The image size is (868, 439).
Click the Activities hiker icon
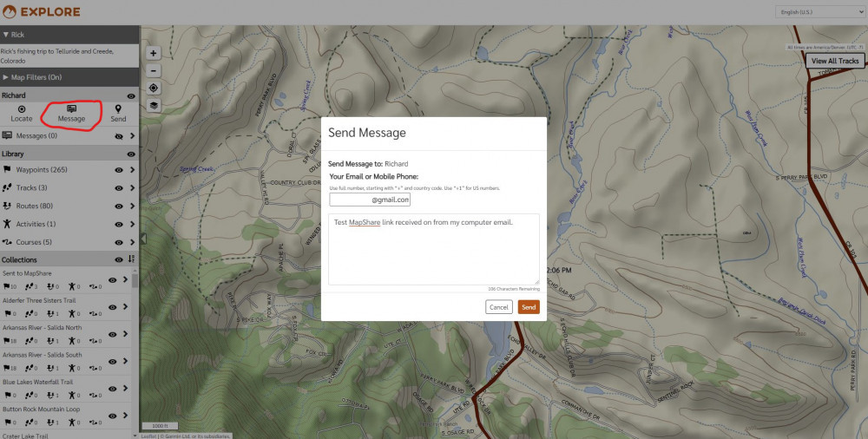(x=7, y=224)
